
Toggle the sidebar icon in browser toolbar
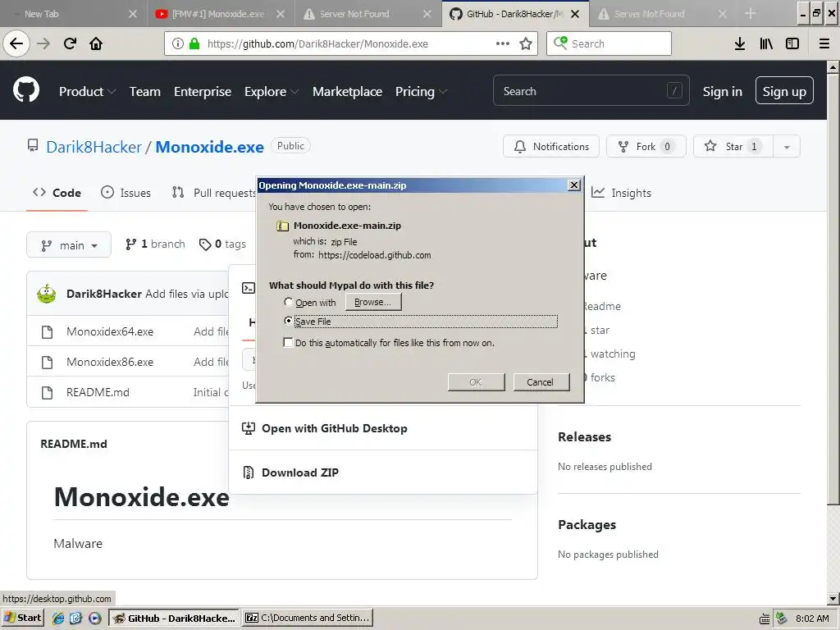[x=792, y=44]
